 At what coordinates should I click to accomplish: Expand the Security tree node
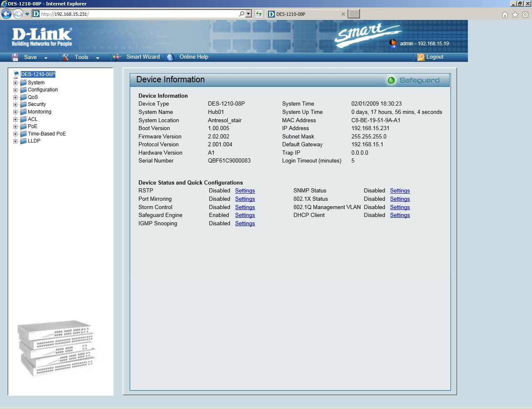tap(15, 105)
